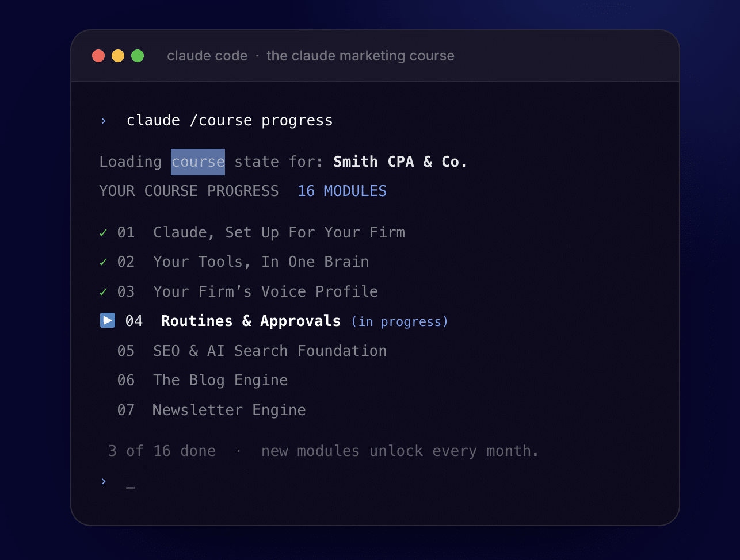
Task: Select module 'Claude, Set Up For Your Firm'
Action: point(279,232)
